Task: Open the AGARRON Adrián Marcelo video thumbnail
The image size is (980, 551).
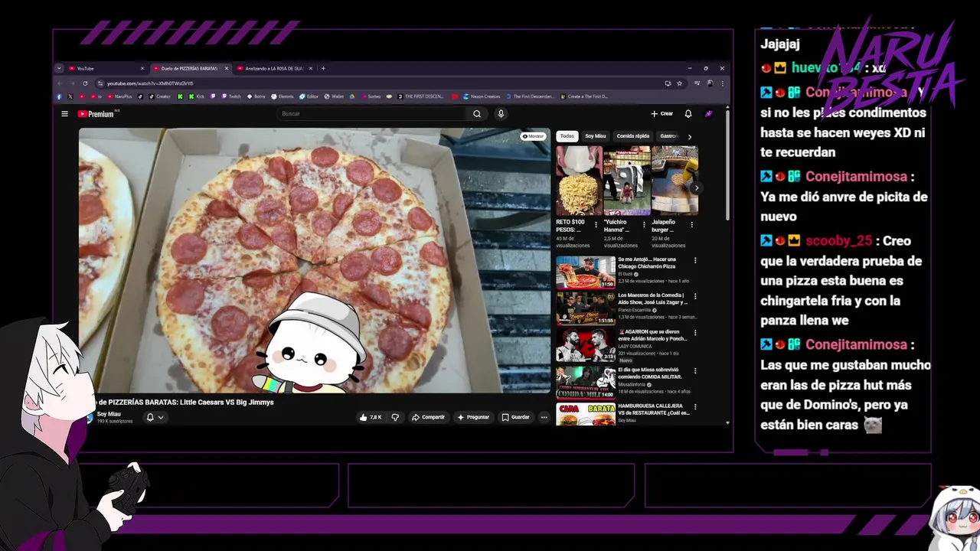Action: click(x=586, y=345)
